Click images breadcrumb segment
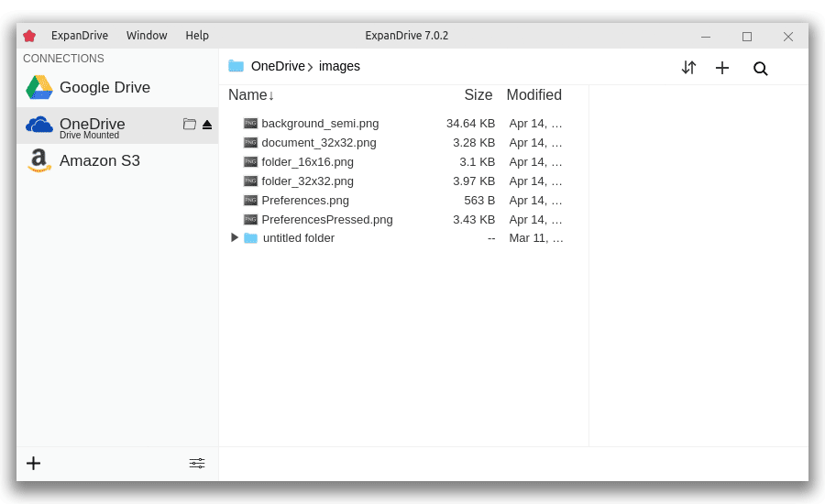The width and height of the screenshot is (825, 504). click(x=339, y=66)
